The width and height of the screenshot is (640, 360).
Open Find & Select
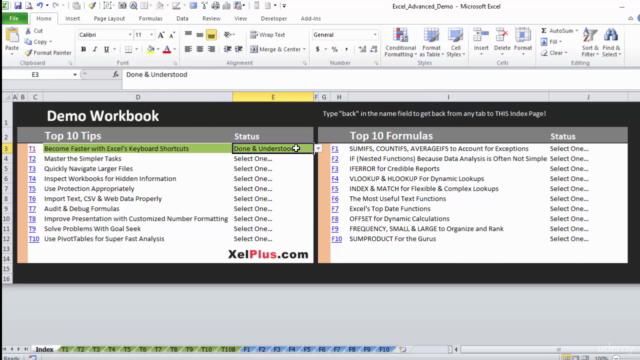pyautogui.click(x=611, y=42)
